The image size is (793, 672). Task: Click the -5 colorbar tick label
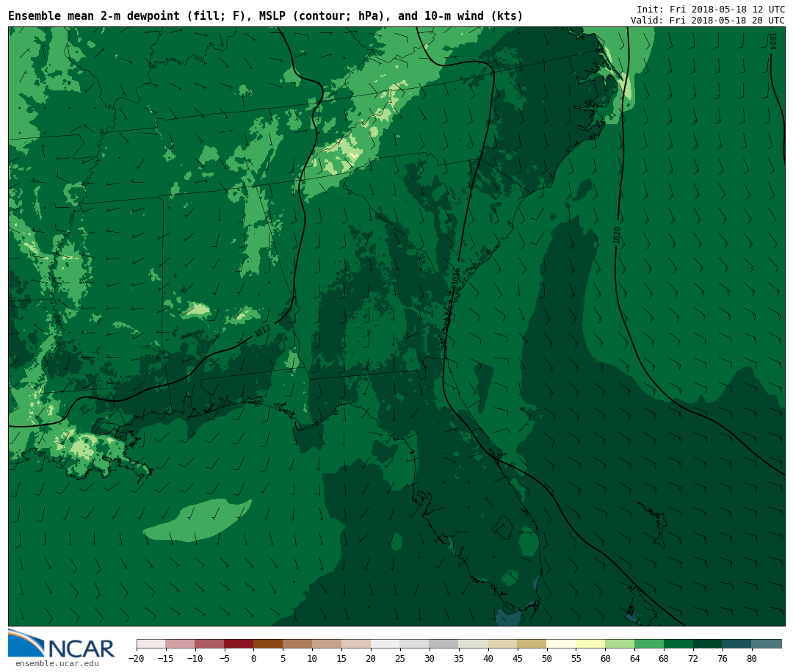coord(225,658)
